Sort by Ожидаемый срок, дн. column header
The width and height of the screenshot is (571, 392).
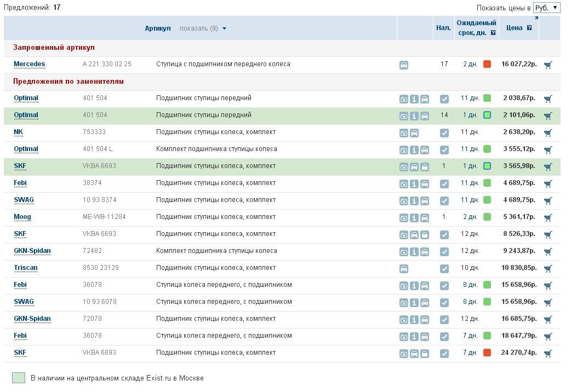click(x=476, y=28)
